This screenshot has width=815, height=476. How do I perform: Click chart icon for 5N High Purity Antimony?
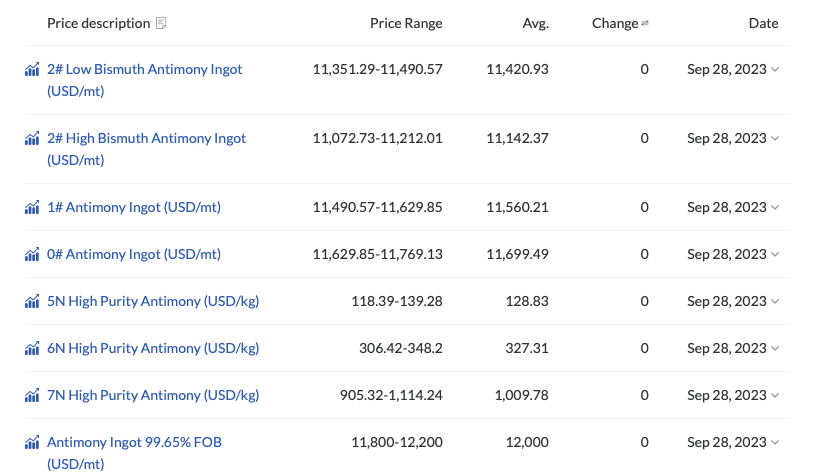32,302
